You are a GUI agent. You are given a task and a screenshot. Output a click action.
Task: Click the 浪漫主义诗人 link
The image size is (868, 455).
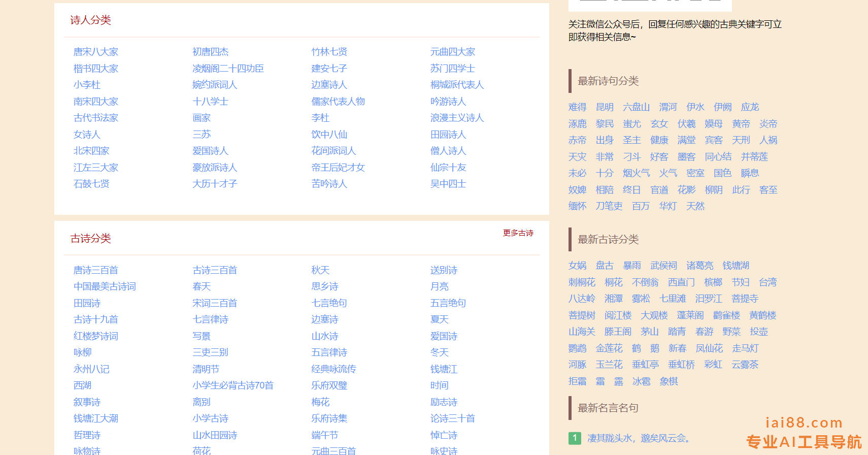[x=457, y=118]
